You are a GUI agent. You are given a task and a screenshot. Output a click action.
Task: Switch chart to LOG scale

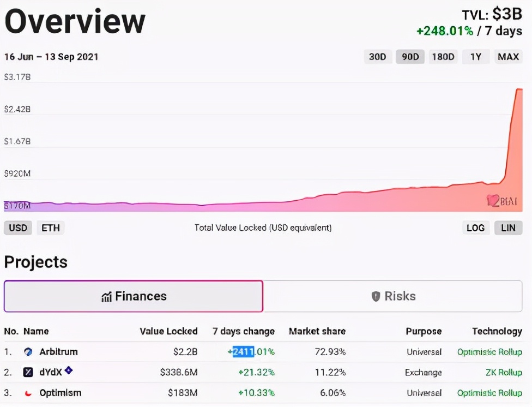pos(476,228)
